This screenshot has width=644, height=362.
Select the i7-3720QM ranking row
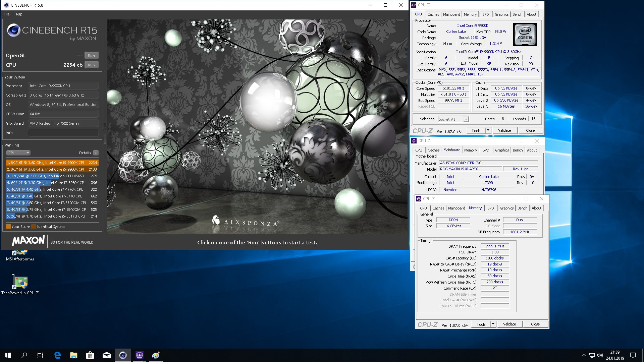click(x=52, y=203)
